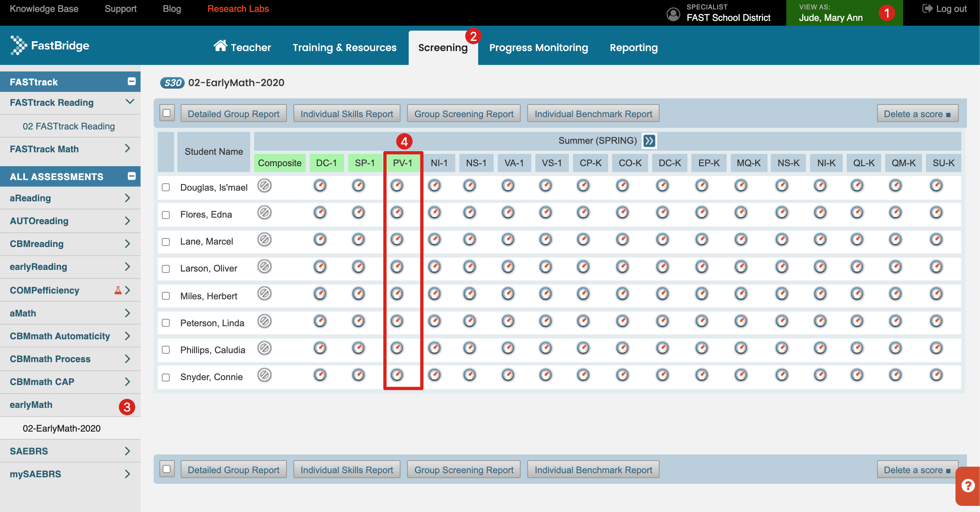This screenshot has width=980, height=512.
Task: Open Training & Resources tab
Action: [x=345, y=47]
